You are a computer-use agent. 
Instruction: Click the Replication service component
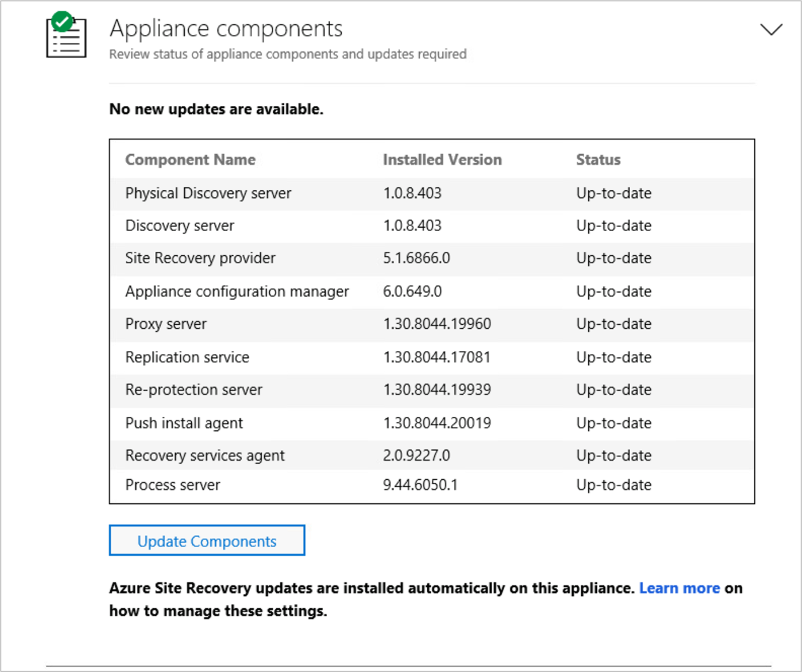(x=187, y=357)
